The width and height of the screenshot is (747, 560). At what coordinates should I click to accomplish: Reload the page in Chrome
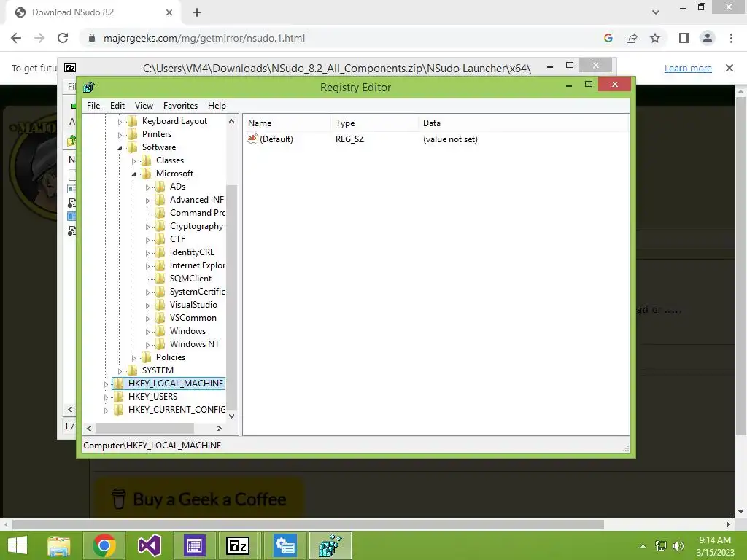point(63,38)
